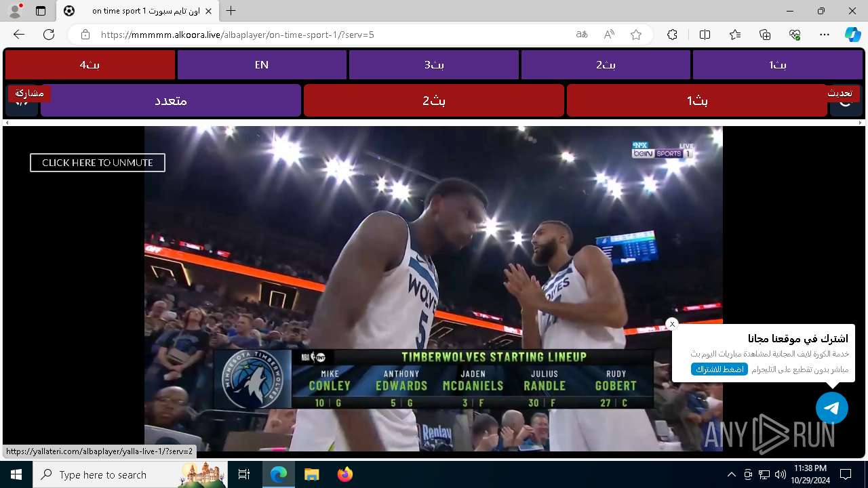Viewport: 868px width, 488px height.
Task: Add this page to favorites star
Action: [x=636, y=35]
